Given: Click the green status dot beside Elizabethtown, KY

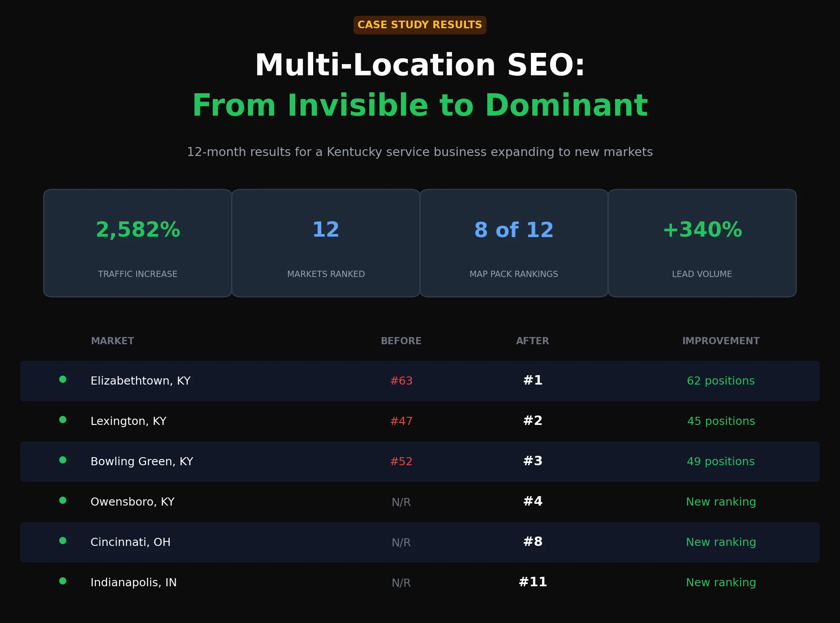Looking at the screenshot, I should click(63, 379).
